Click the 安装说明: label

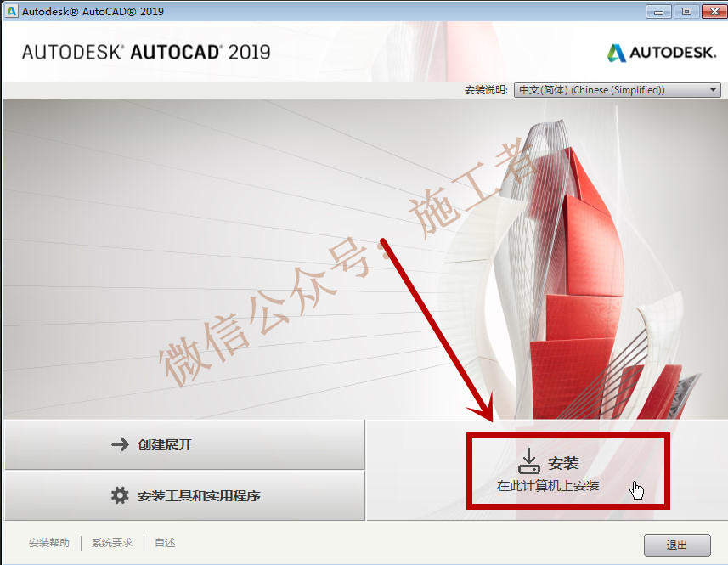pyautogui.click(x=486, y=90)
